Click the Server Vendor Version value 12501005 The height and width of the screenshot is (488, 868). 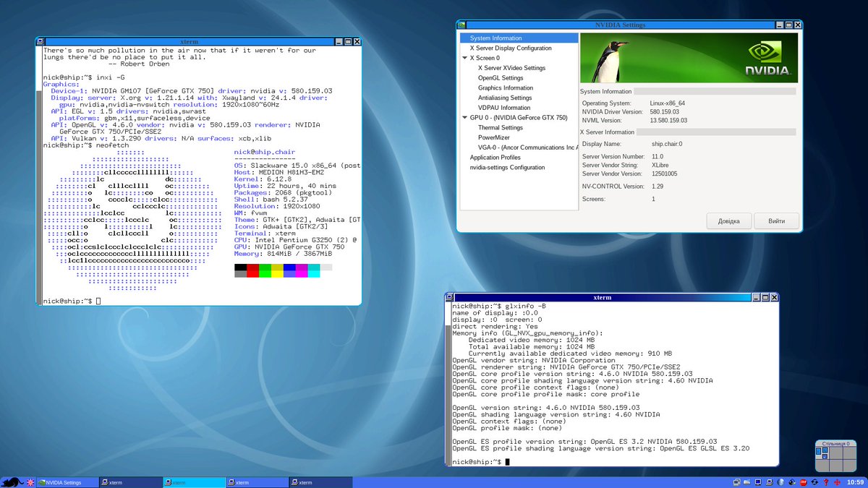(664, 174)
